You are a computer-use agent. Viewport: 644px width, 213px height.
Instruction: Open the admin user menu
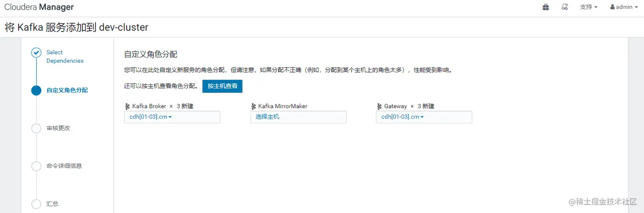(x=624, y=7)
